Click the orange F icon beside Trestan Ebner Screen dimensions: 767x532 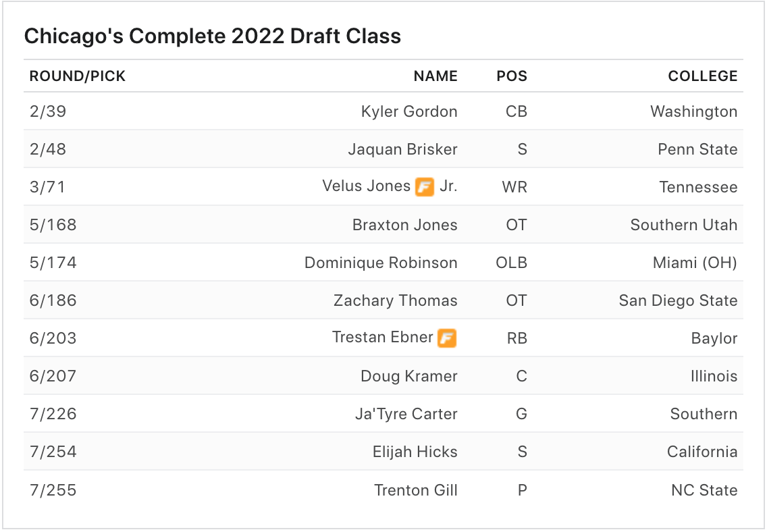447,338
